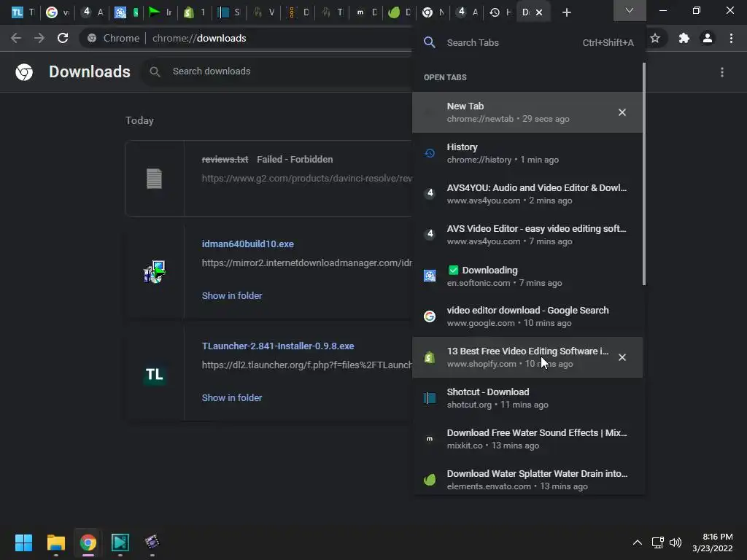Open the internetdownloadmanager mirror URL
This screenshot has height=560, width=747.
point(307,262)
